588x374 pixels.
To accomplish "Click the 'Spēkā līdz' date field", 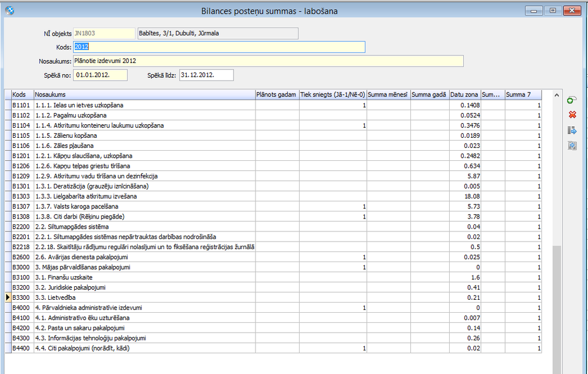I will tap(206, 75).
